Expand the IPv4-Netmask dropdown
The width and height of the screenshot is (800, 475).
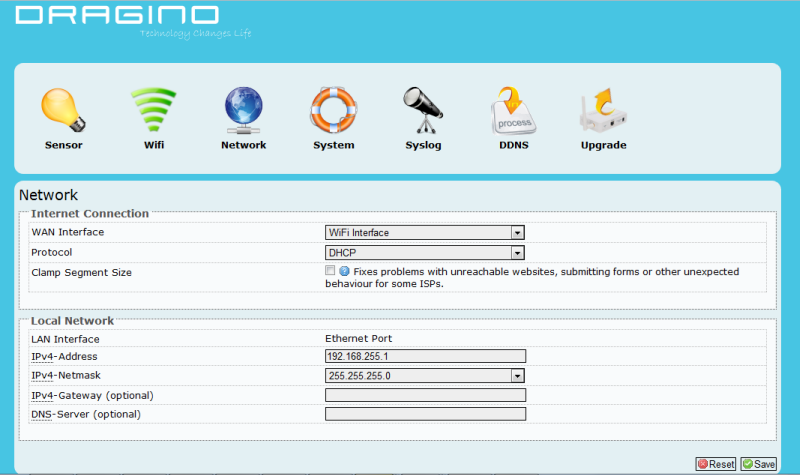[x=424, y=376]
